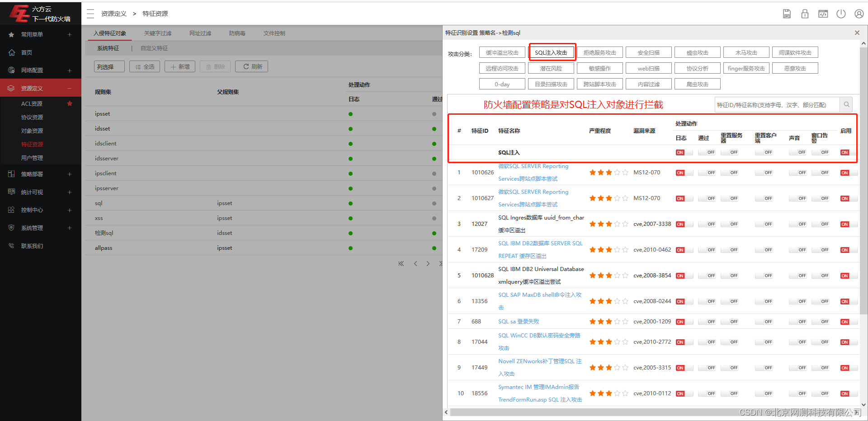
Task: Click the monitor icon beside 统计可视
Action: click(x=11, y=192)
